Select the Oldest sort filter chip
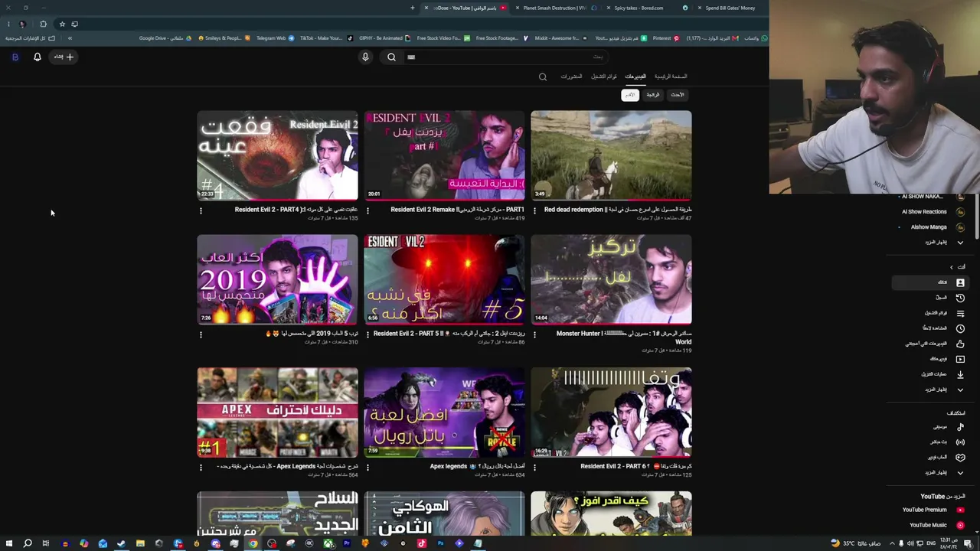The width and height of the screenshot is (980, 551). (x=629, y=95)
